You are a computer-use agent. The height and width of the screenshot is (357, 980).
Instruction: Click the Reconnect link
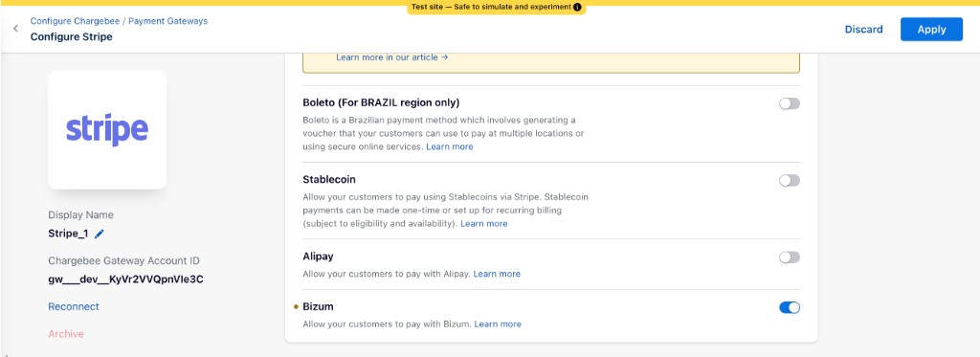click(x=74, y=307)
